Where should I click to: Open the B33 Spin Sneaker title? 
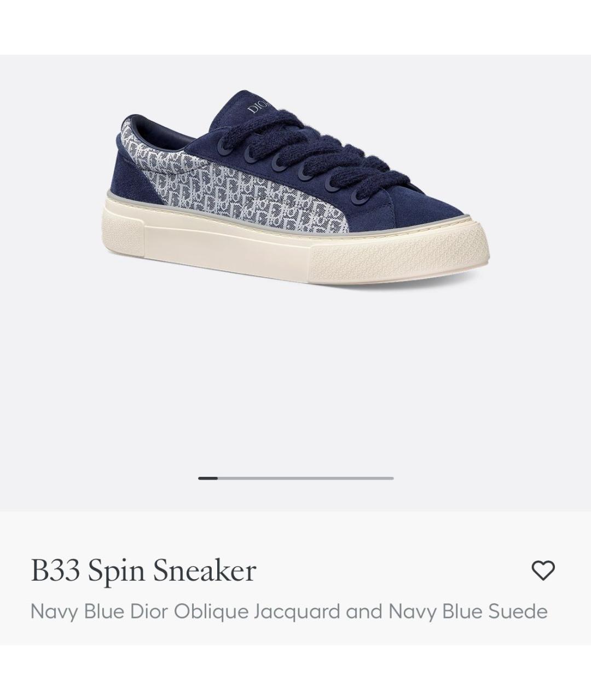click(143, 570)
